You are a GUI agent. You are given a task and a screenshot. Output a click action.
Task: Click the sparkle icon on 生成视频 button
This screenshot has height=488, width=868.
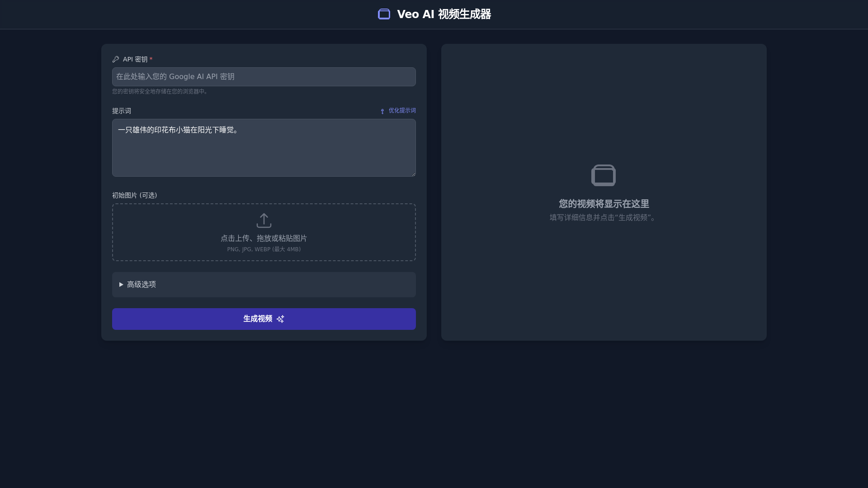click(x=280, y=319)
